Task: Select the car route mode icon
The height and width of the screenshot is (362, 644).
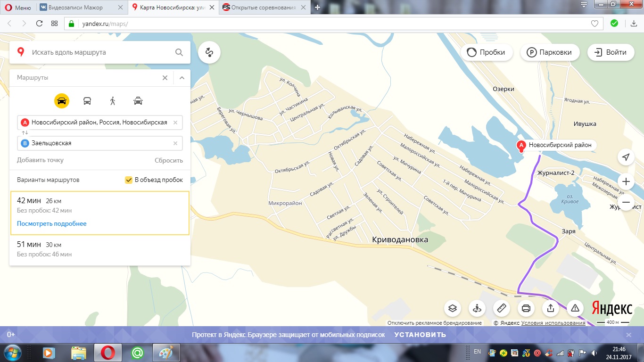Action: [x=62, y=101]
